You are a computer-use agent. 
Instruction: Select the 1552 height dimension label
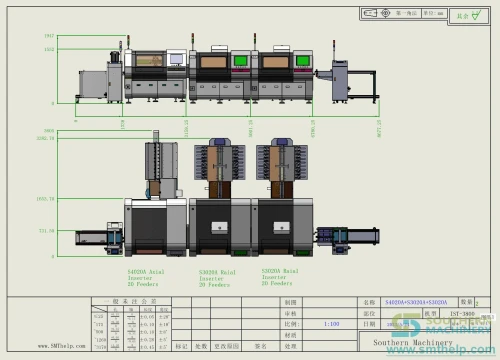click(49, 49)
